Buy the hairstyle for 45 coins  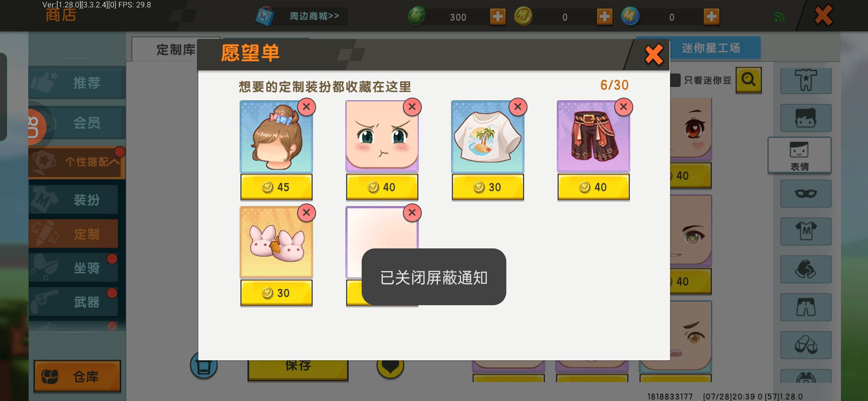tap(276, 187)
